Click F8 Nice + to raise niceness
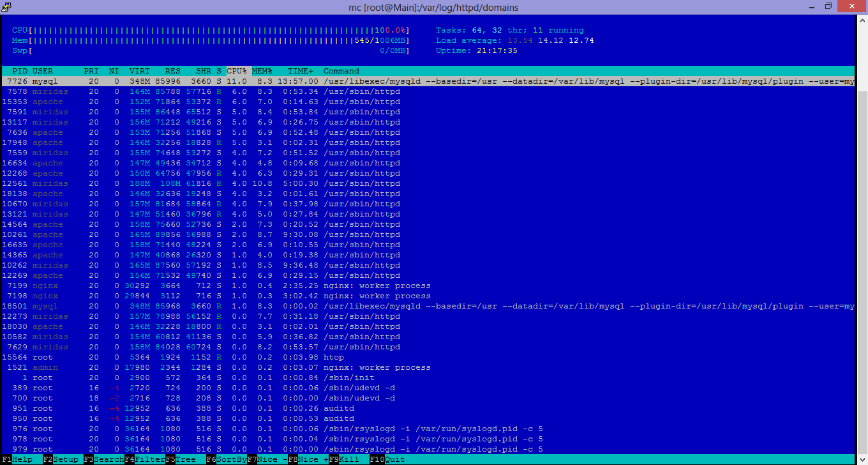This screenshot has width=868, height=465. pyautogui.click(x=308, y=459)
